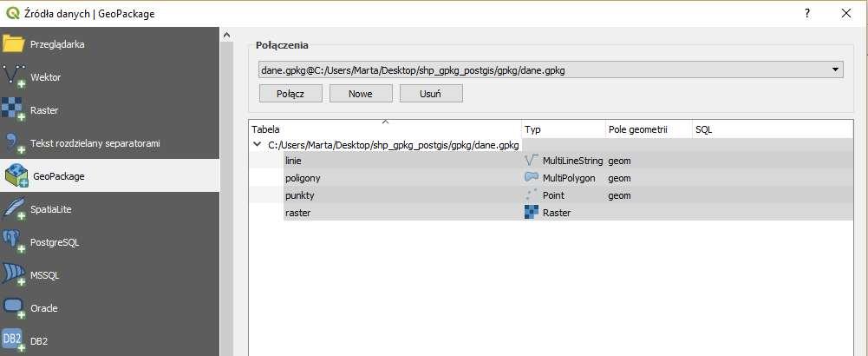The width and height of the screenshot is (868, 356).
Task: Switch to PostgreSQL tab label
Action: click(x=55, y=243)
